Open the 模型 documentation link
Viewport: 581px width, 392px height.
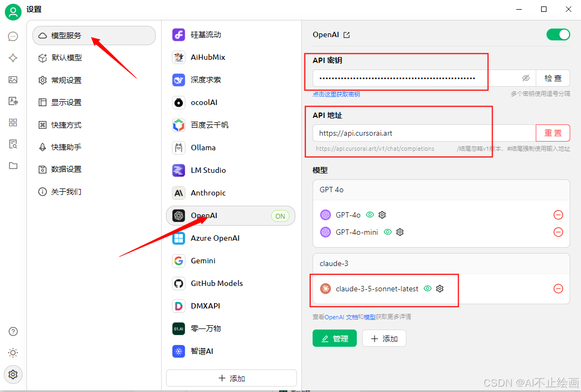tap(369, 317)
